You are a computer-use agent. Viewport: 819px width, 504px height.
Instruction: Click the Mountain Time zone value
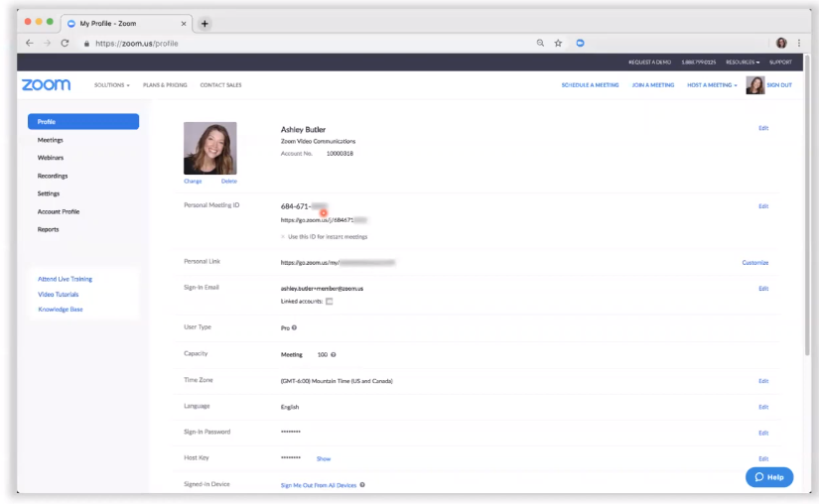coord(337,381)
